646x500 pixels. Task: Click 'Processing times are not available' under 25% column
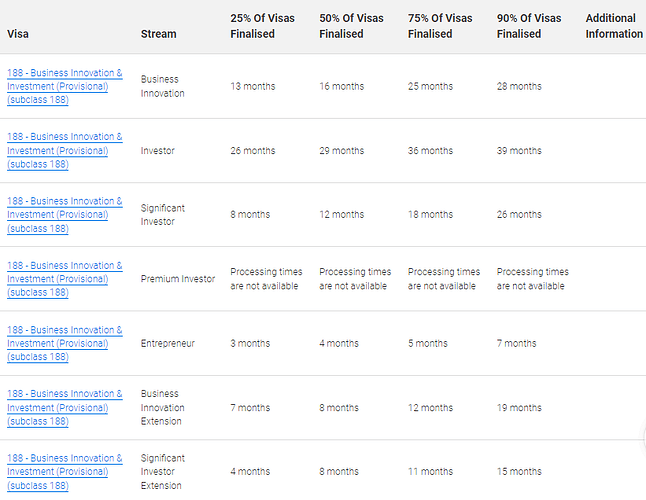pyautogui.click(x=266, y=279)
